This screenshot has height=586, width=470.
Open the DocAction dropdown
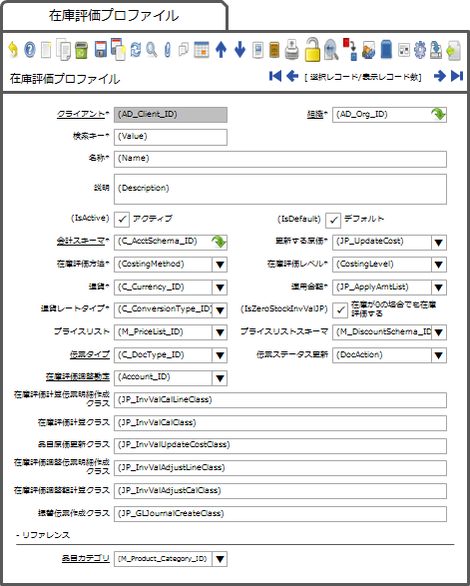439,355
